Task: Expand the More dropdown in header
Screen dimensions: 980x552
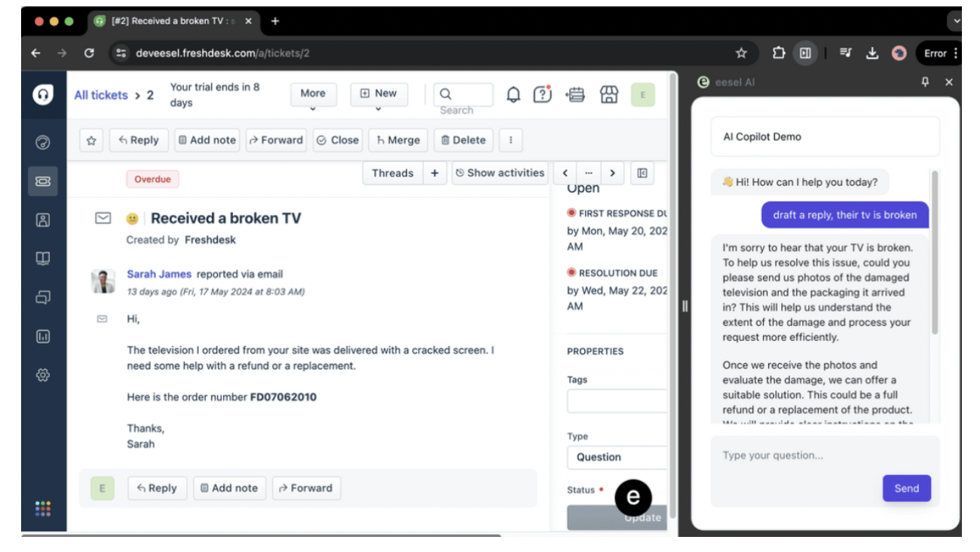Action: pyautogui.click(x=313, y=95)
